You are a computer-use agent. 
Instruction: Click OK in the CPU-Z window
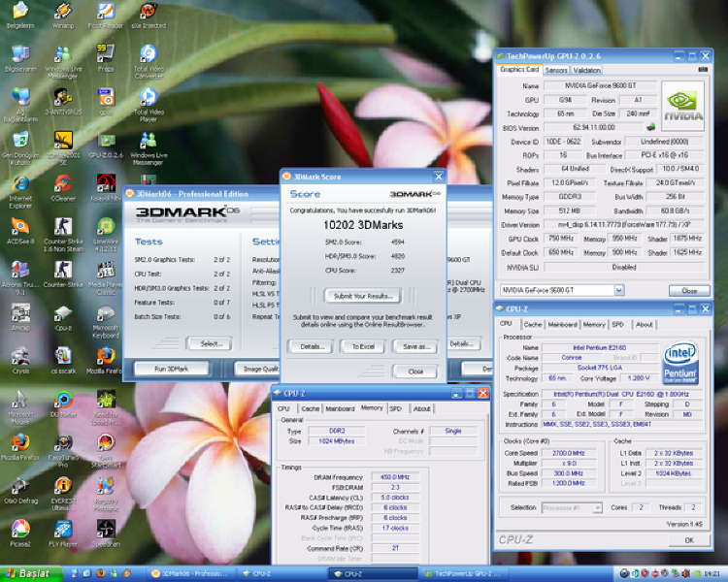coord(689,540)
